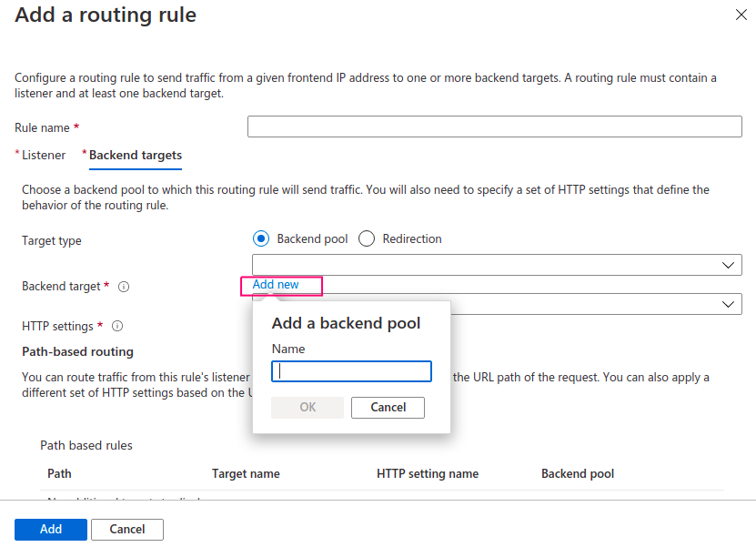
Task: Click the HTTP settings info icon
Action: pyautogui.click(x=117, y=326)
